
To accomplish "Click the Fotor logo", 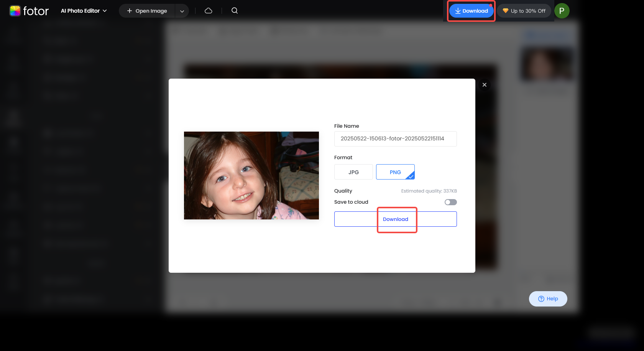I will [29, 11].
